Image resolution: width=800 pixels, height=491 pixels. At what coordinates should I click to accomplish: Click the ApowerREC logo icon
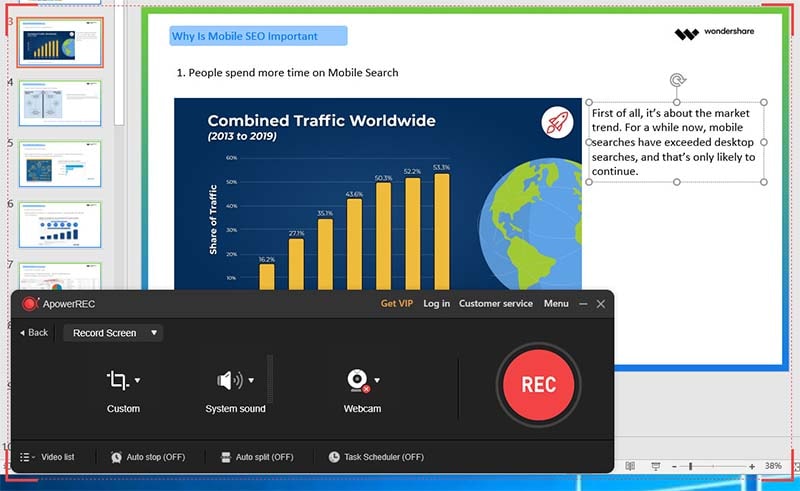[x=30, y=304]
